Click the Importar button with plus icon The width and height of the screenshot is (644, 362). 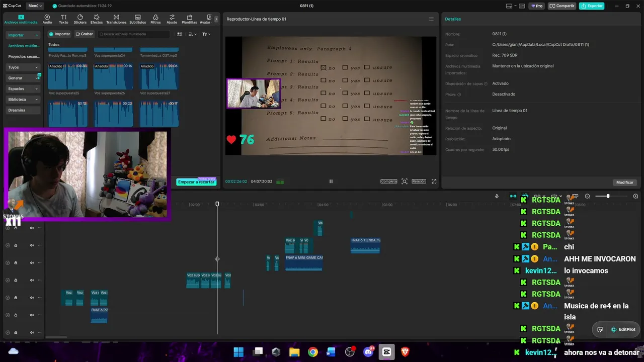(60, 34)
